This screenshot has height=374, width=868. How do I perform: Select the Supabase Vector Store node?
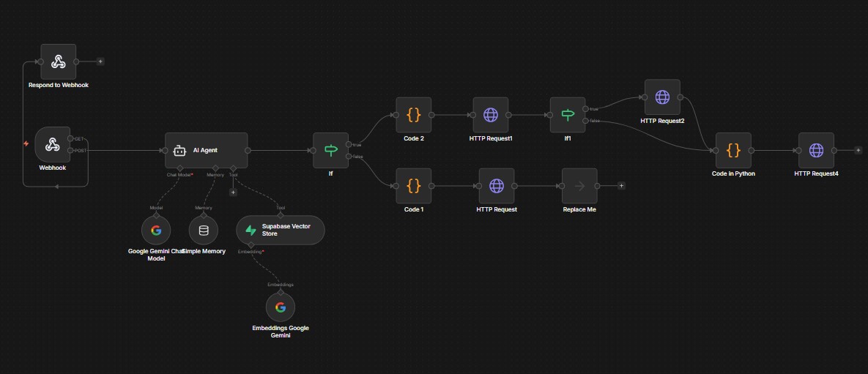coord(280,230)
